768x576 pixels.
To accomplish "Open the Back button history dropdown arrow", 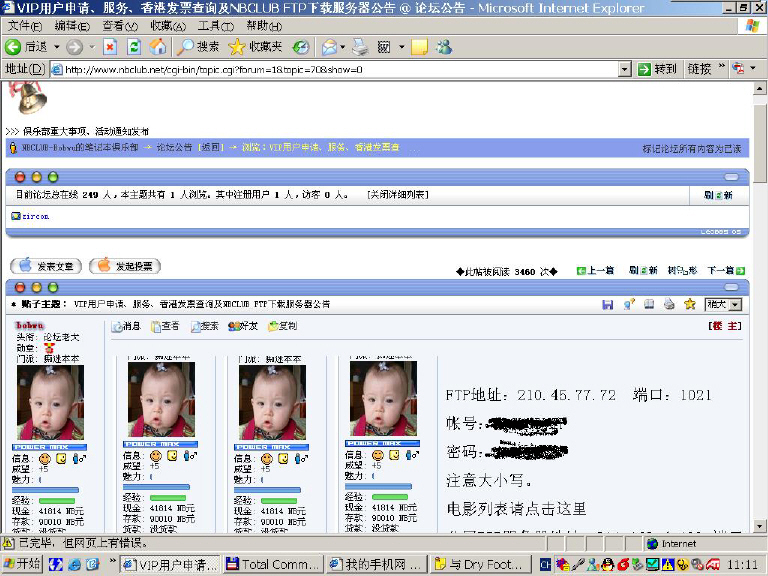I will click(x=57, y=47).
